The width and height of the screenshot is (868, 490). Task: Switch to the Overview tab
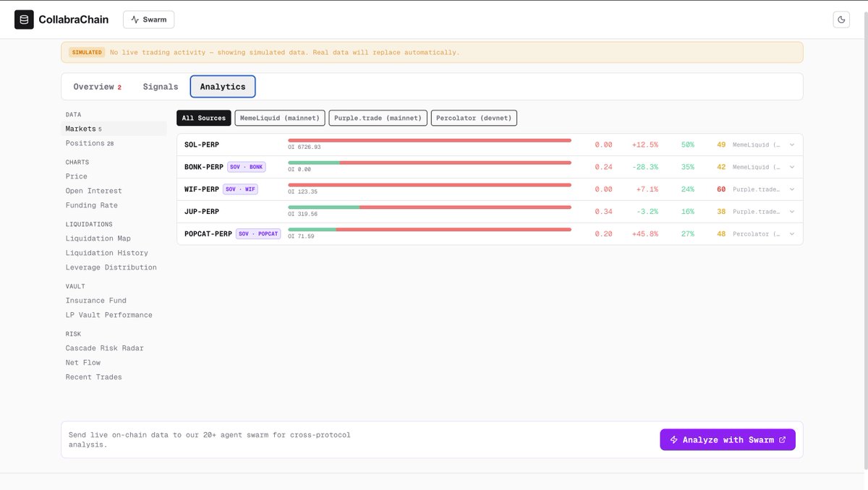tap(97, 87)
